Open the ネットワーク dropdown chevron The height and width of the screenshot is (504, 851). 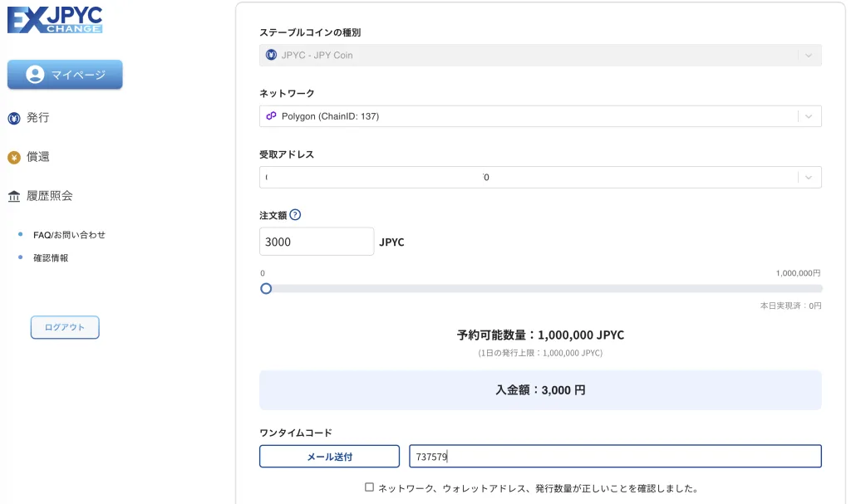click(x=809, y=116)
